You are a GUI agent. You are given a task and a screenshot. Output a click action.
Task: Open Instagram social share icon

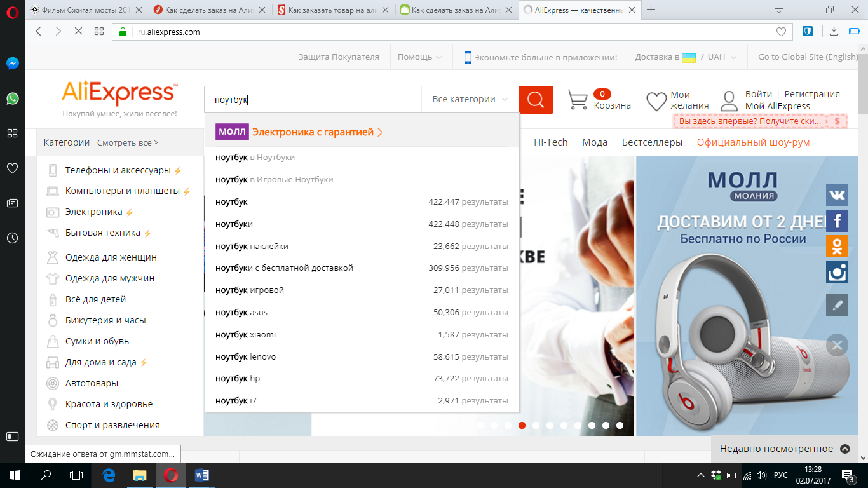837,273
